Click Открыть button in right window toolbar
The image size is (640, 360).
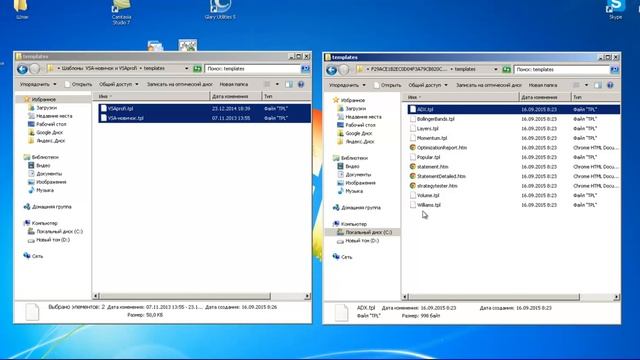(x=388, y=85)
